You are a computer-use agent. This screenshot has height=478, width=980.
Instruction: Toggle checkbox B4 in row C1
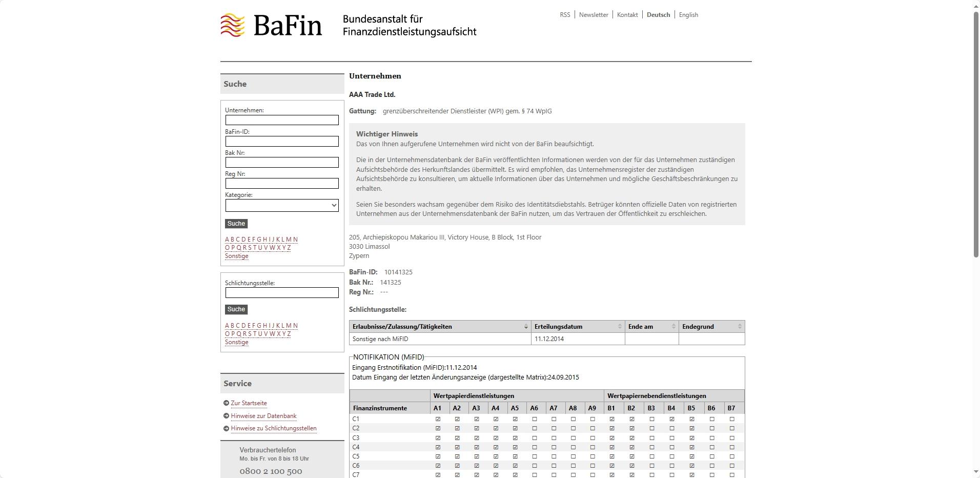[x=671, y=419]
